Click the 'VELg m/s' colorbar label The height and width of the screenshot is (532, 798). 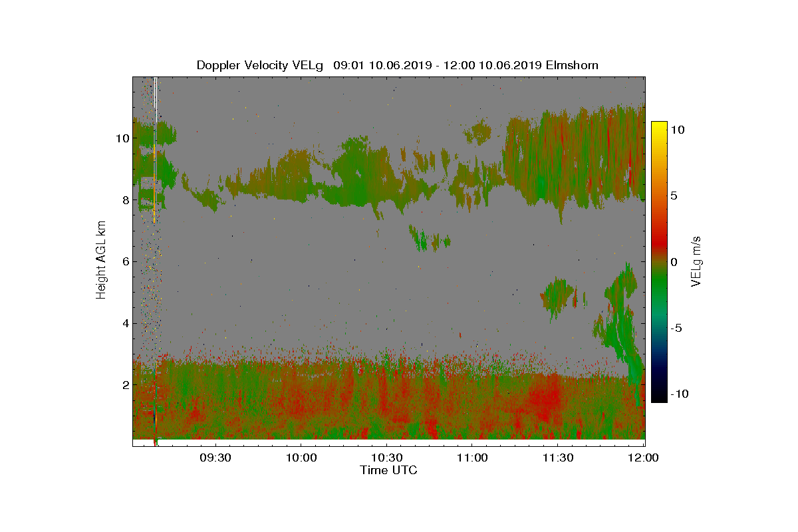(696, 261)
